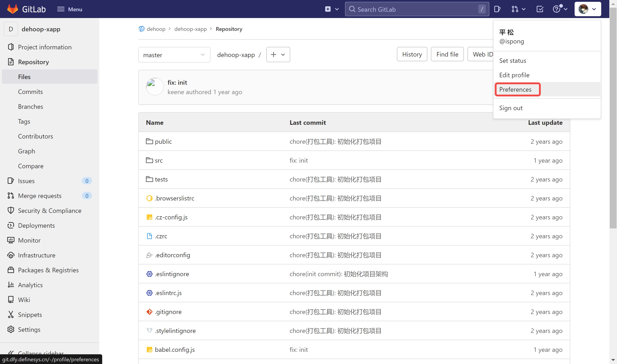Screen dimensions: 617x364
Task: Select the Repository sidebar section
Action: (49, 62)
